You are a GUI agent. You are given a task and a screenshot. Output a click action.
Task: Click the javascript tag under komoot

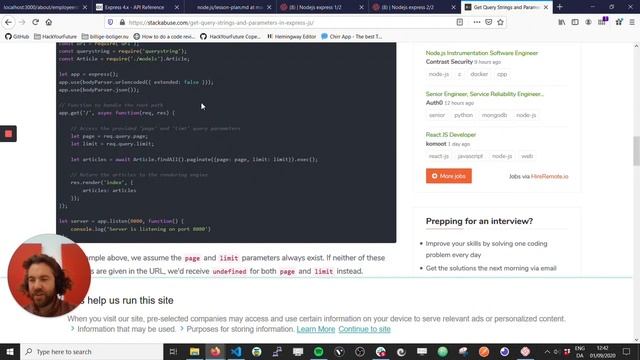point(470,156)
